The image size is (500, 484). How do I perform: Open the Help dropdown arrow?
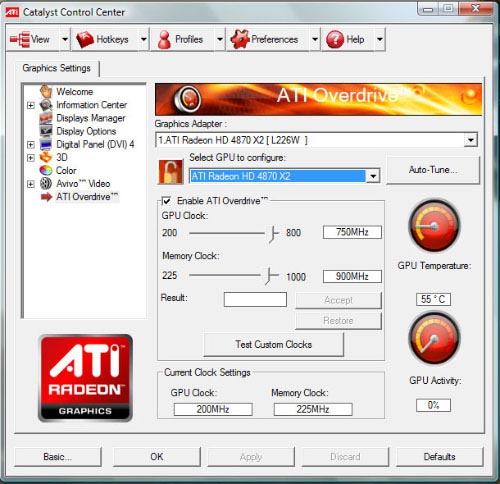(x=380, y=39)
